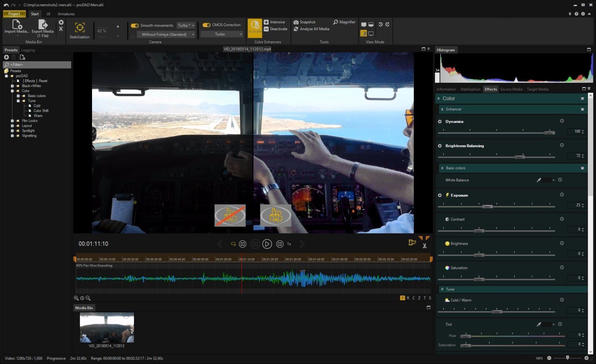Click the scissors cut icon below preview
Viewport: 596px width, 364px height.
(424, 246)
